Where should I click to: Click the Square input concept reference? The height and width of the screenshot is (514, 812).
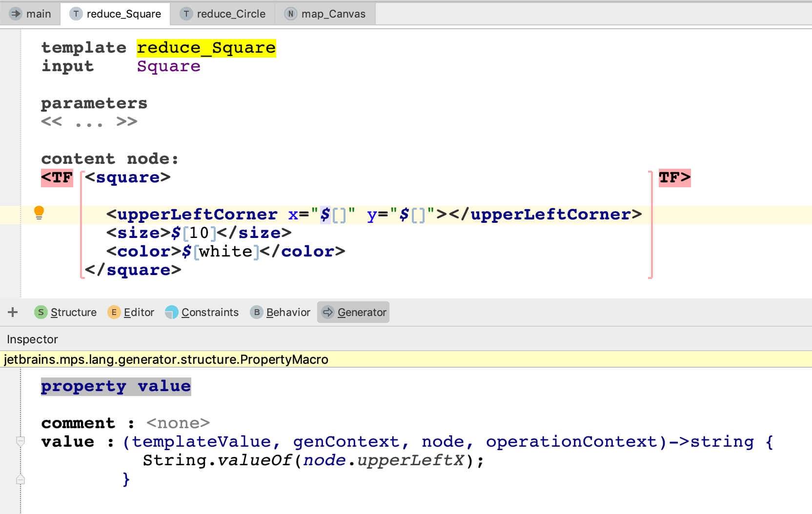(168, 66)
